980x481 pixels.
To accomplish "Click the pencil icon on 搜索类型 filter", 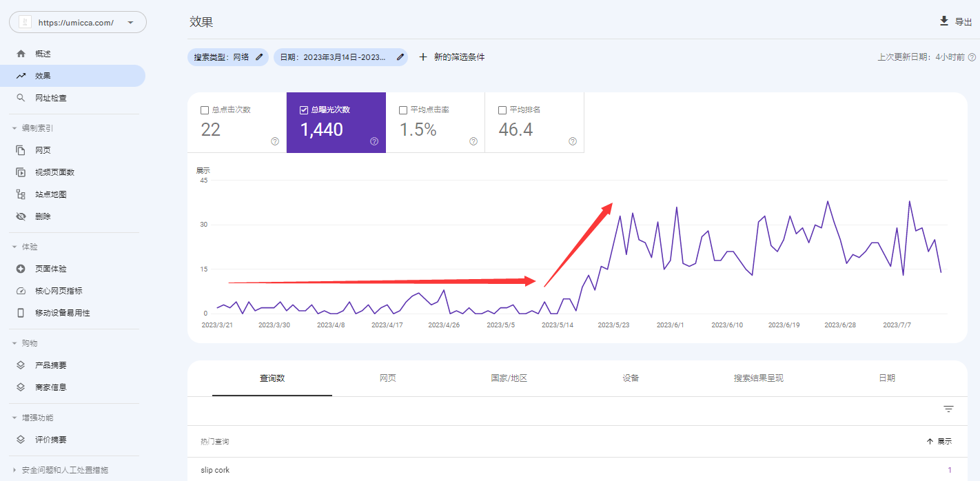I will click(x=259, y=57).
